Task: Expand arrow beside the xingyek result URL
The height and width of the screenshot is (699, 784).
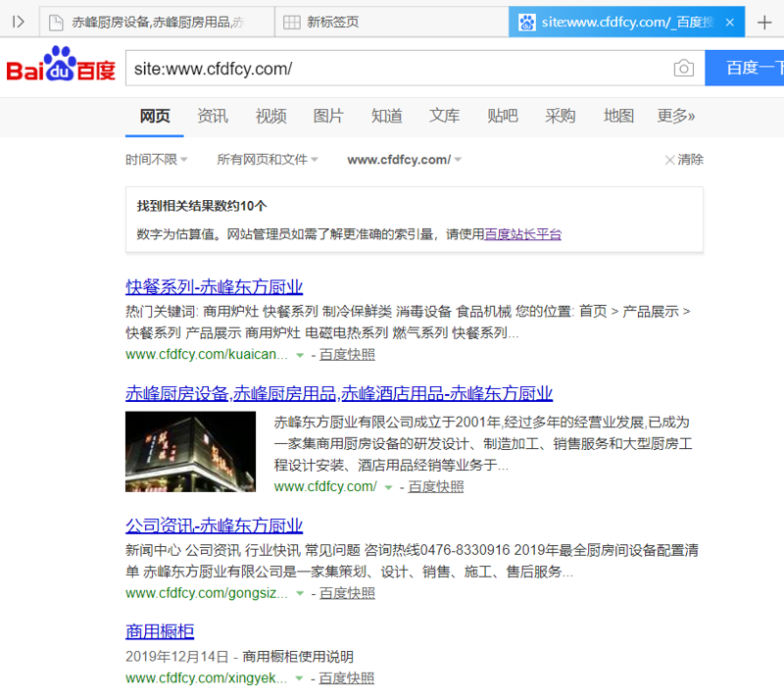Action: (x=299, y=679)
